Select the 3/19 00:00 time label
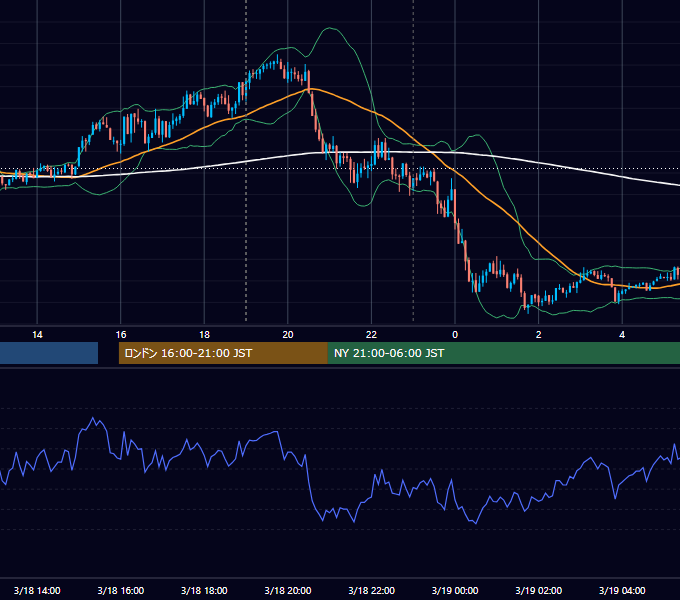This screenshot has height=600, width=680. pos(455,590)
